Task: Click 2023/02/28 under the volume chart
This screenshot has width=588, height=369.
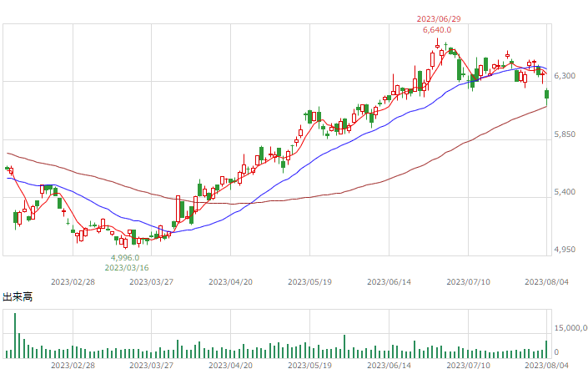Action: tap(73, 365)
